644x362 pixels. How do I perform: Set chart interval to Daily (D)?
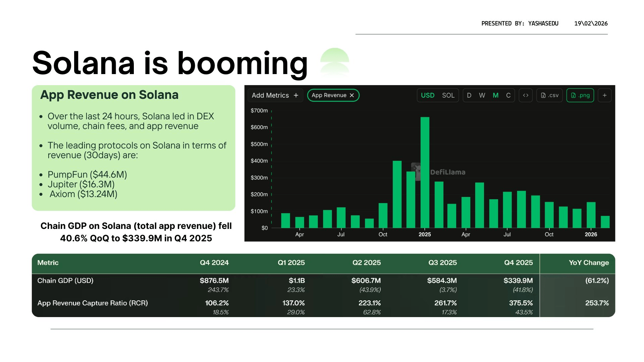click(x=469, y=96)
